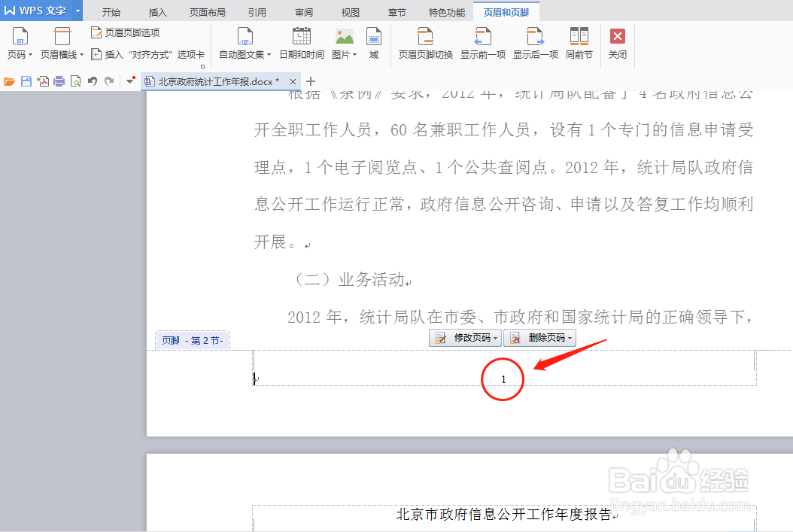Add a new document tab with plus
The image size is (793, 532).
[311, 81]
